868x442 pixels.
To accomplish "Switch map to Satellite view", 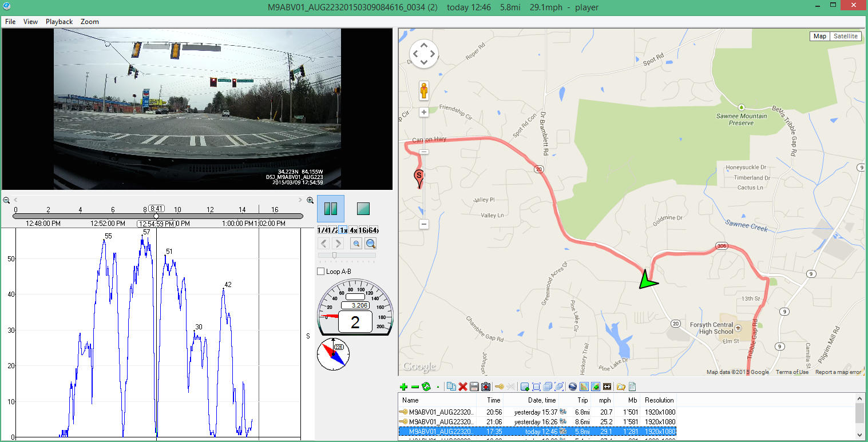I will (845, 36).
